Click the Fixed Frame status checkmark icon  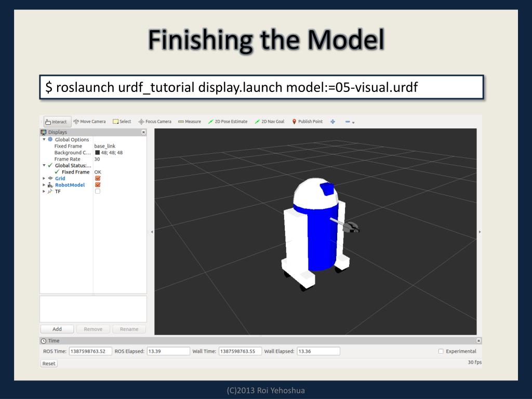pos(57,171)
